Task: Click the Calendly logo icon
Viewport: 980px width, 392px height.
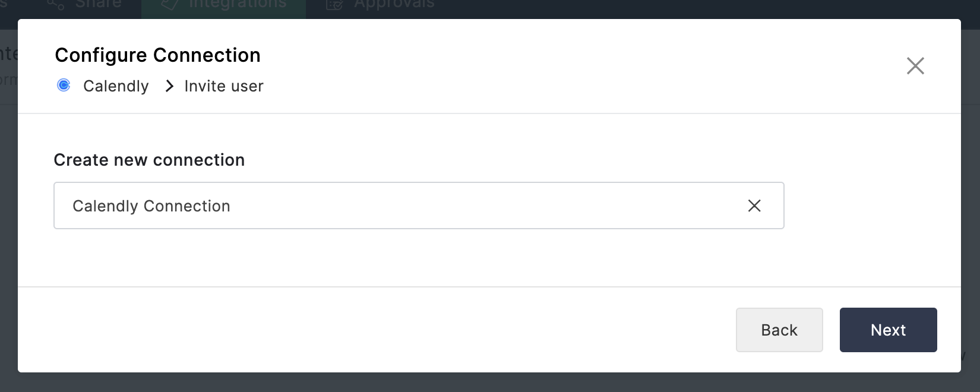Action: 64,86
